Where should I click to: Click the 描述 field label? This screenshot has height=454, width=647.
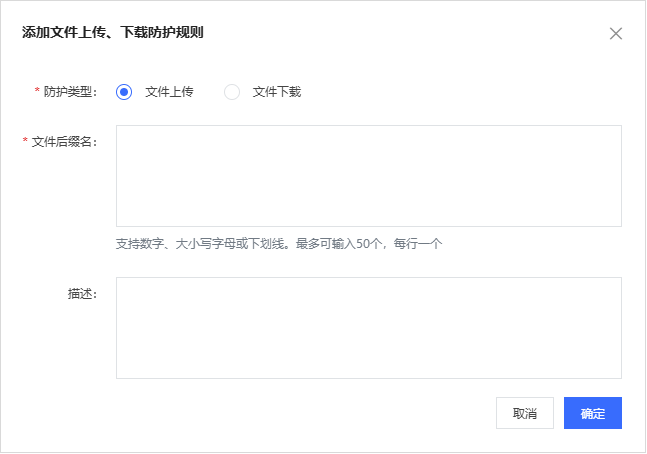click(x=81, y=294)
